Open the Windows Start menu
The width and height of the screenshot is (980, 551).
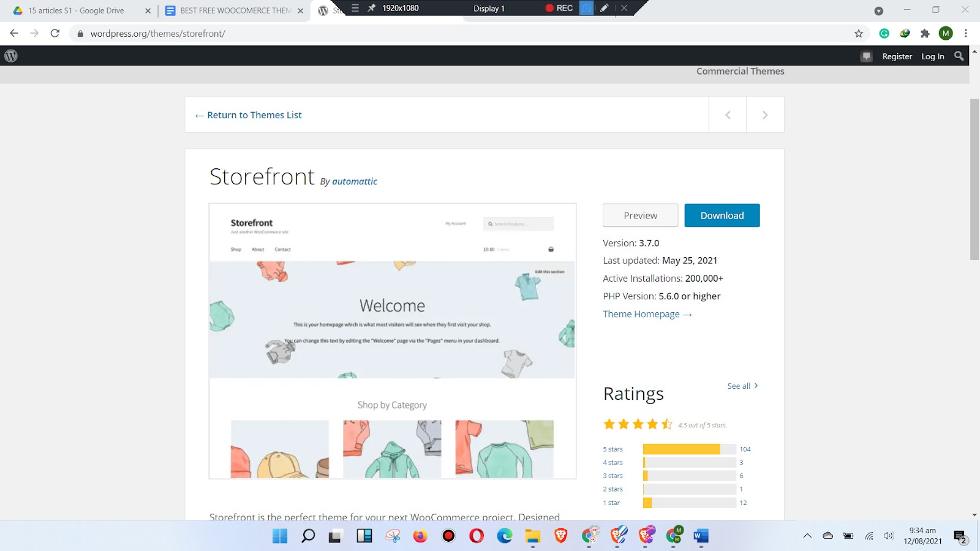pos(280,536)
